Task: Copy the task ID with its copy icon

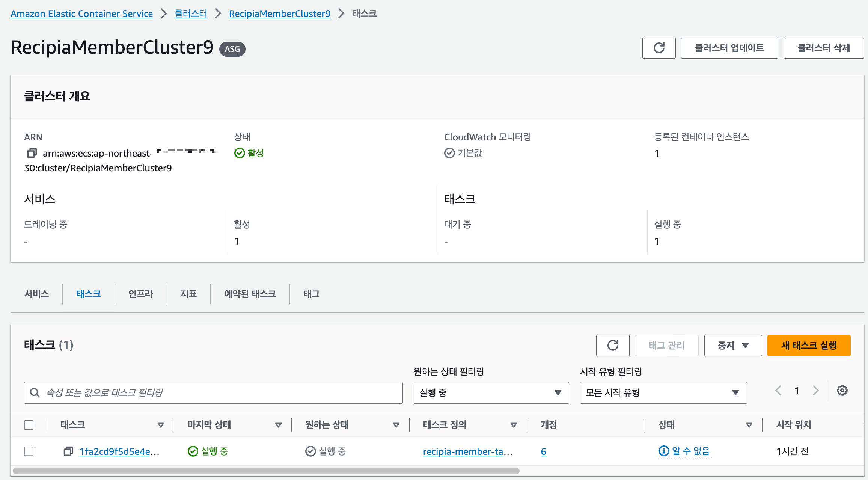Action: 68,451
